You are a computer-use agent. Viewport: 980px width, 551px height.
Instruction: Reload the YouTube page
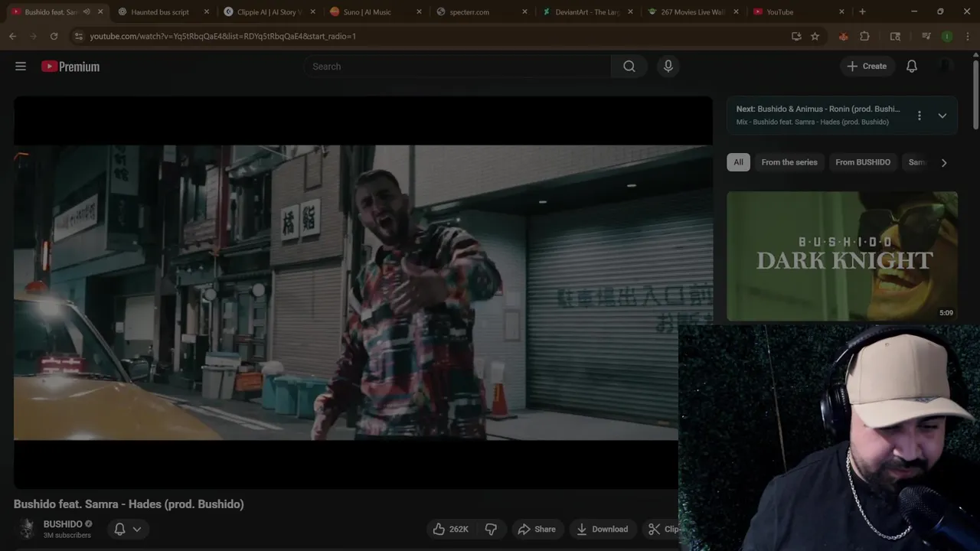click(54, 36)
